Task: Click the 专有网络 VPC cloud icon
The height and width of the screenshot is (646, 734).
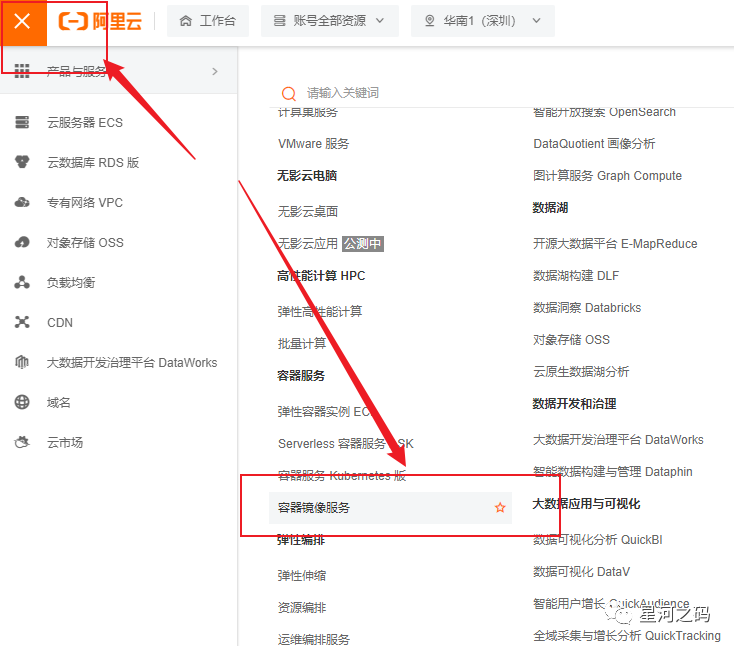Action: coord(22,202)
